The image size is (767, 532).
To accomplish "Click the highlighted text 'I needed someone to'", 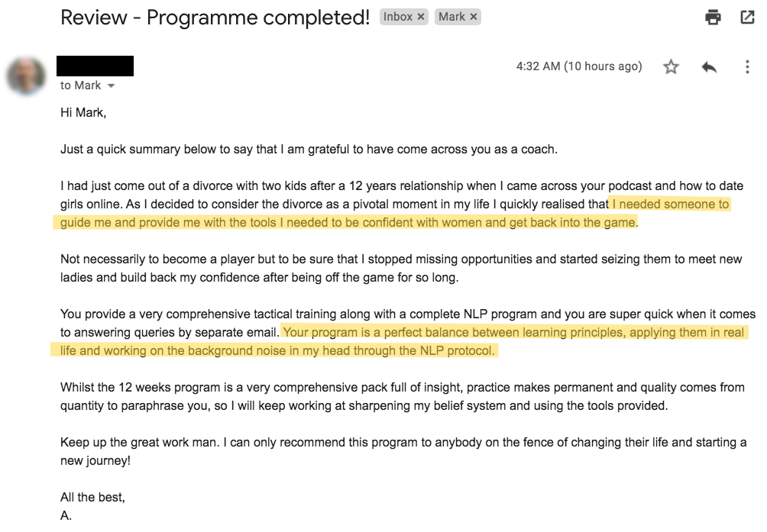I will click(670, 204).
